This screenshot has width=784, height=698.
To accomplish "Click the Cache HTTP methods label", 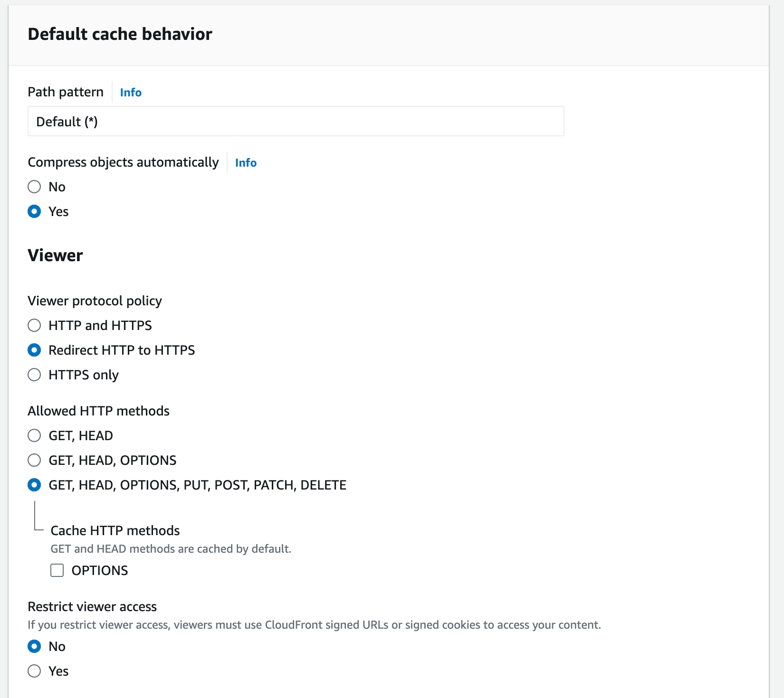I will 115,530.
